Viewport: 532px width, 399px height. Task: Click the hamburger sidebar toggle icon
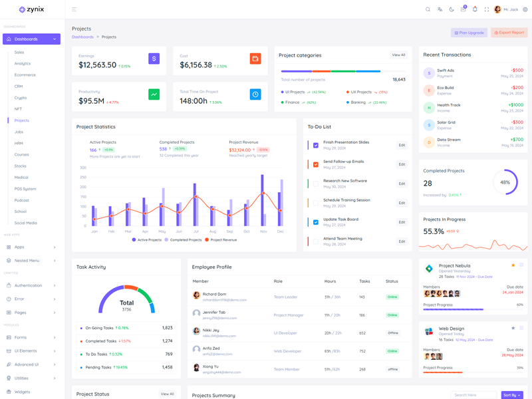point(74,9)
